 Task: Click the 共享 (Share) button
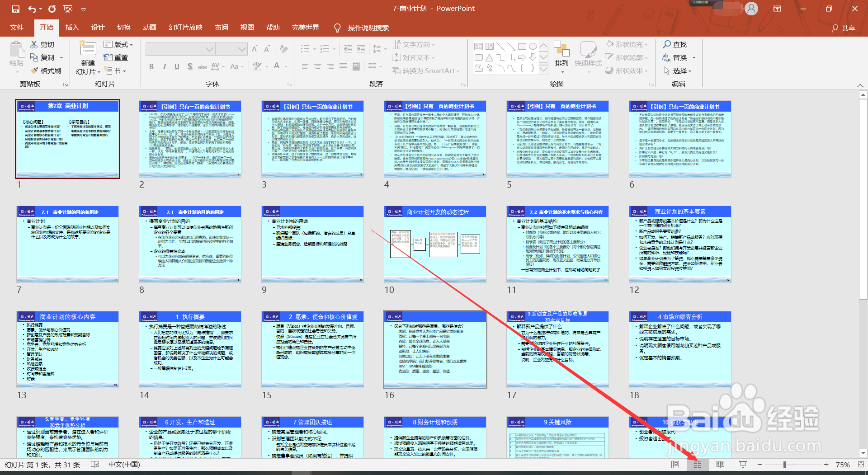coord(844,28)
